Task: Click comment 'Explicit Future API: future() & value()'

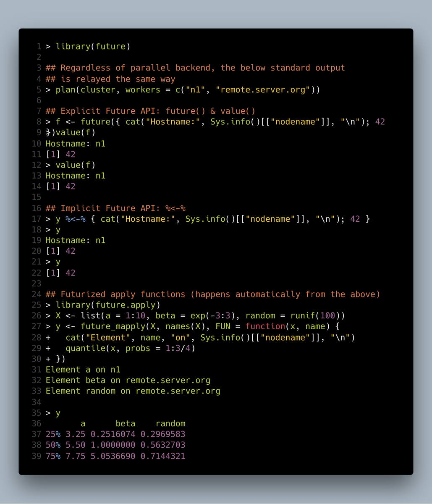Action: click(x=158, y=111)
